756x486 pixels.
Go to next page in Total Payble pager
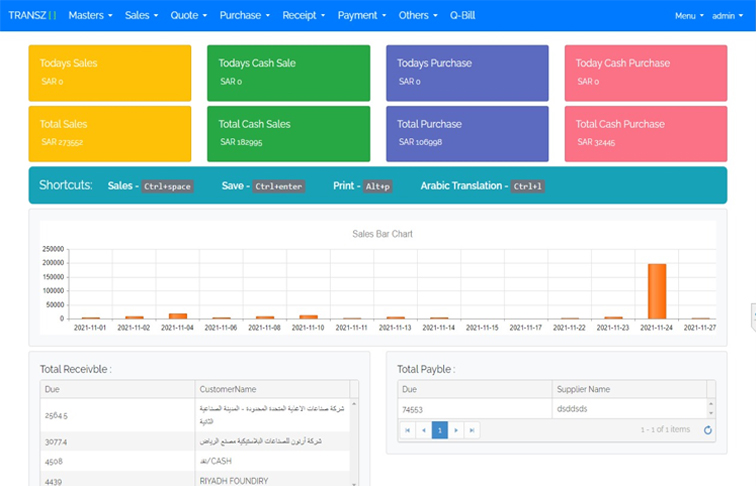(456, 430)
